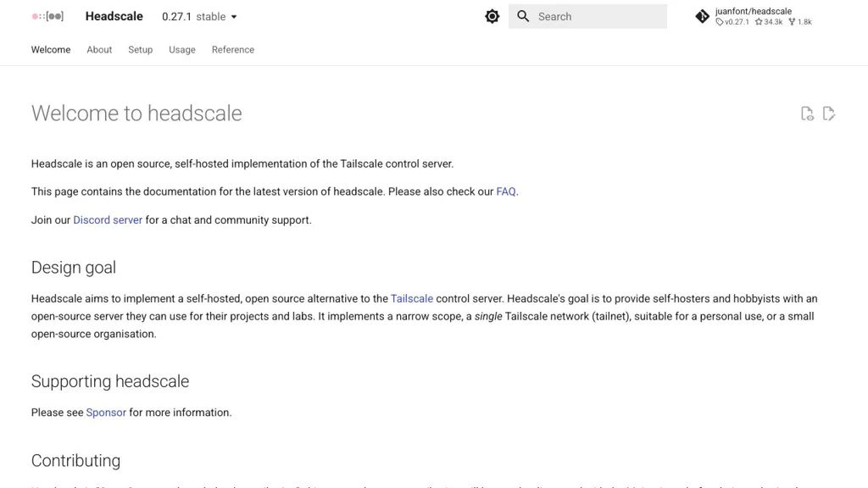The image size is (868, 488).
Task: Click the search magnifier icon
Action: tap(523, 16)
